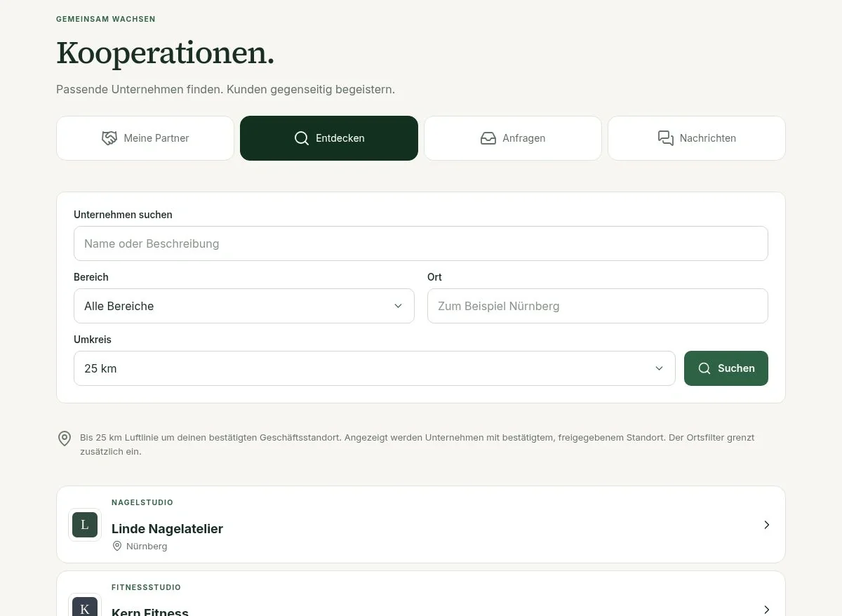The image size is (842, 616).
Task: Click the location pin next to Nürnberg
Action: (117, 546)
